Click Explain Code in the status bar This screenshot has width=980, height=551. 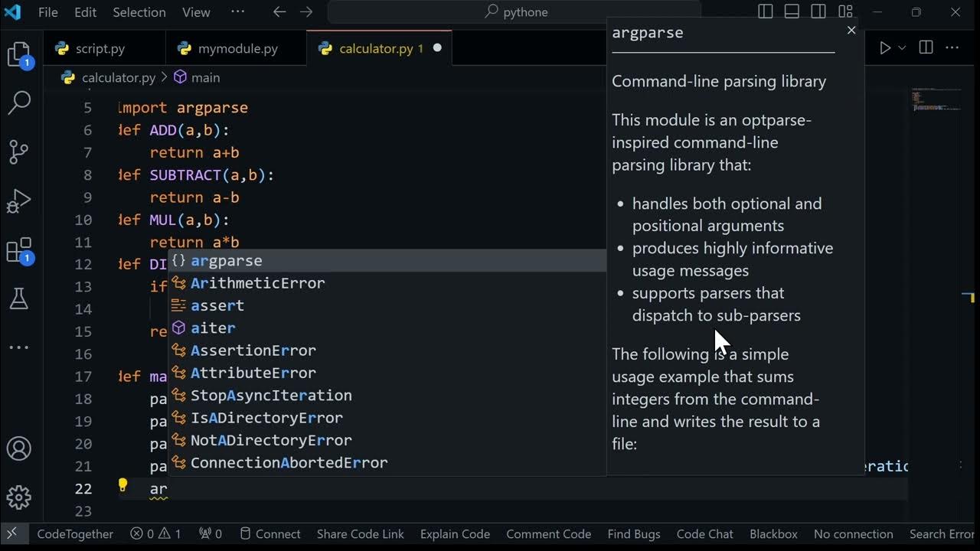point(455,534)
